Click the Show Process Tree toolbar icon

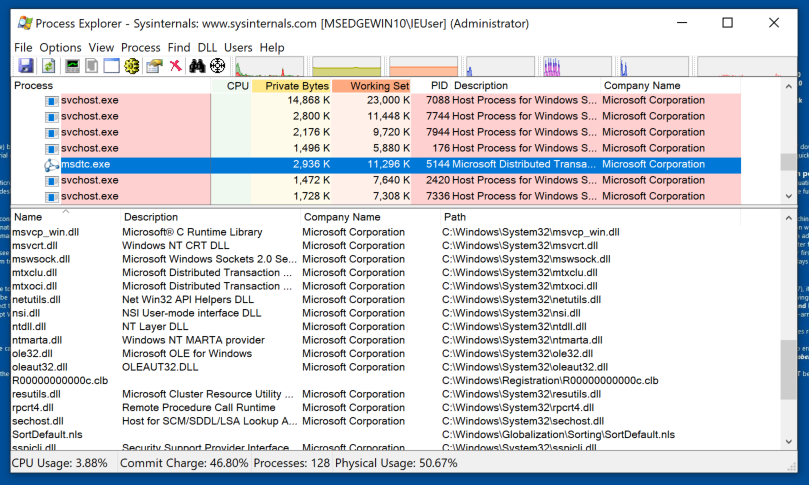click(92, 66)
